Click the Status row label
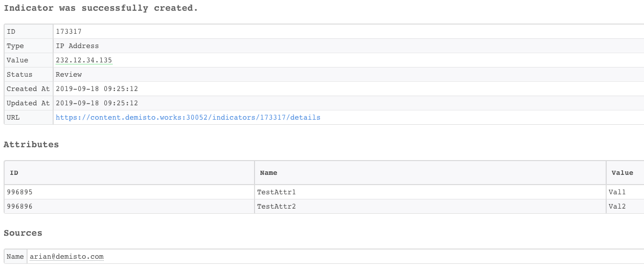The image size is (644, 271). click(19, 75)
